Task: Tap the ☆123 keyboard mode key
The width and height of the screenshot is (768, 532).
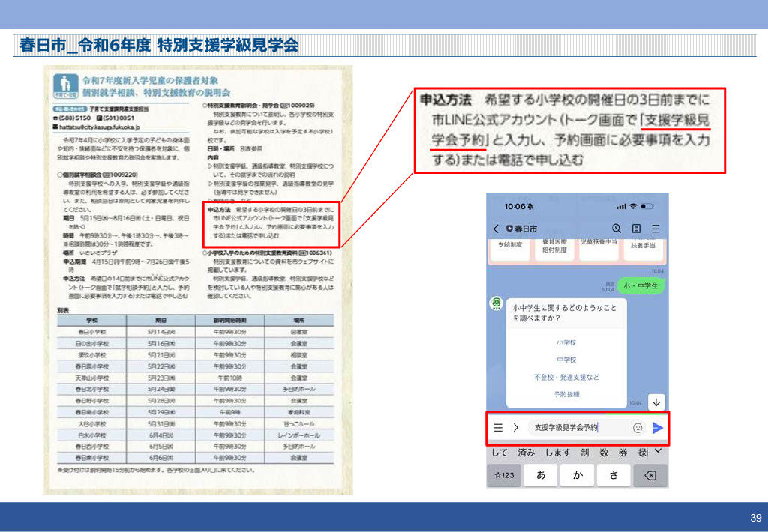Action: pyautogui.click(x=504, y=475)
